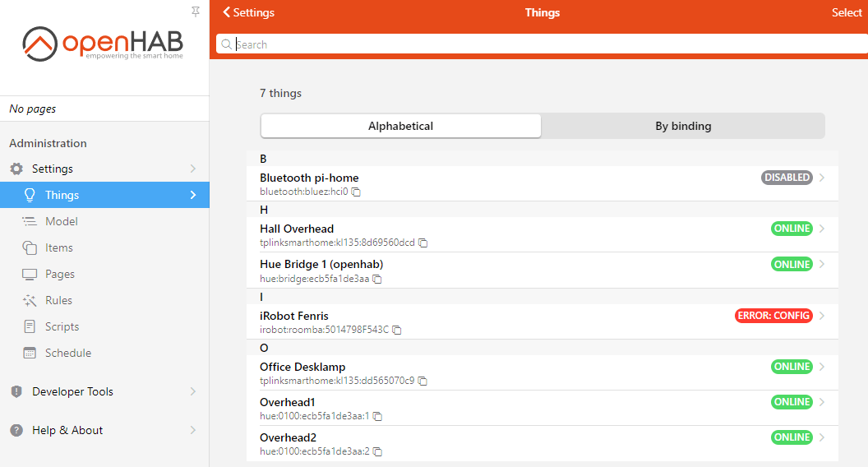Copy the Hall Overhead thing UID
Image resolution: width=868 pixels, height=467 pixels.
(x=422, y=243)
